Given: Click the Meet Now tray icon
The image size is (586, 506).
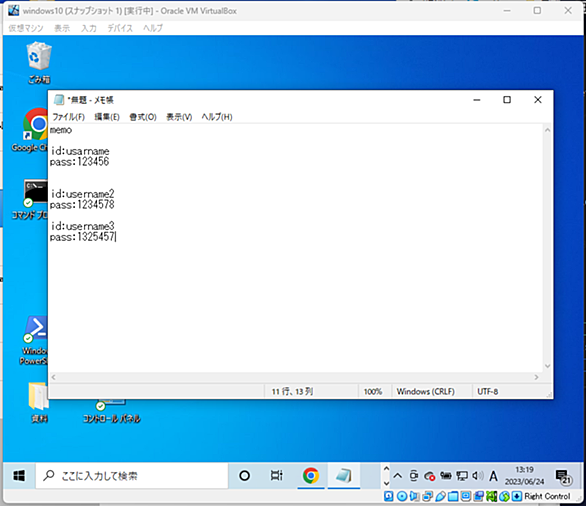Looking at the screenshot, I should [x=414, y=475].
